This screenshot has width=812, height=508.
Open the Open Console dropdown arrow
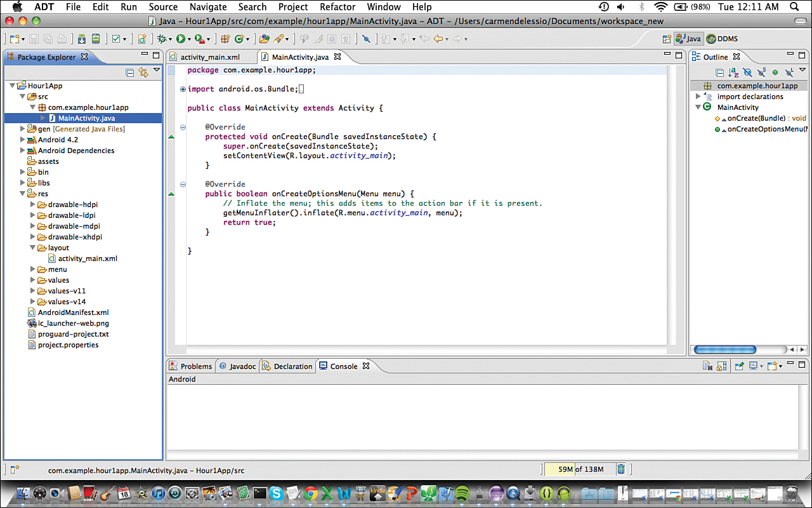[780, 366]
